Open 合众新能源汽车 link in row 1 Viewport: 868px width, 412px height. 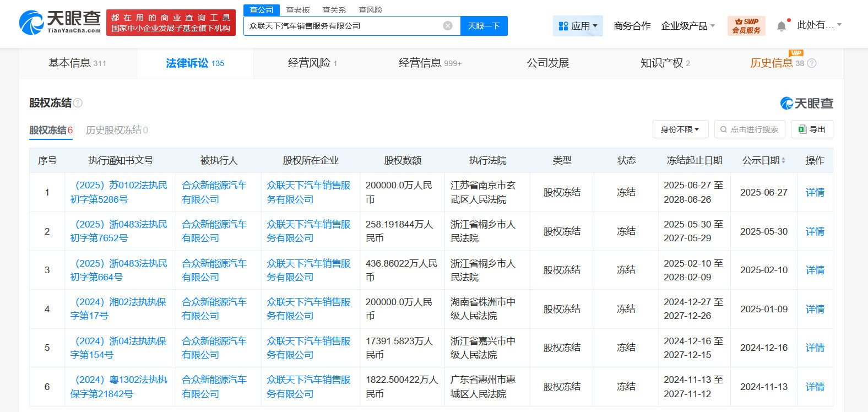[214, 192]
